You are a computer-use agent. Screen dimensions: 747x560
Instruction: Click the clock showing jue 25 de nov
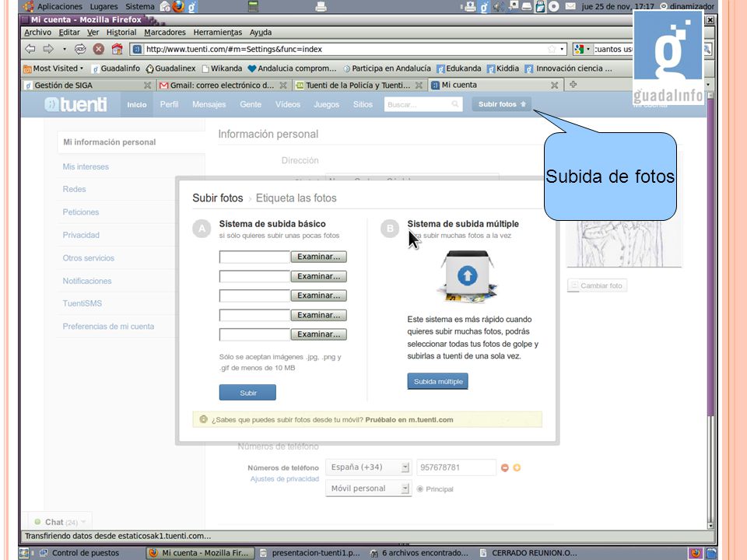click(617, 6)
